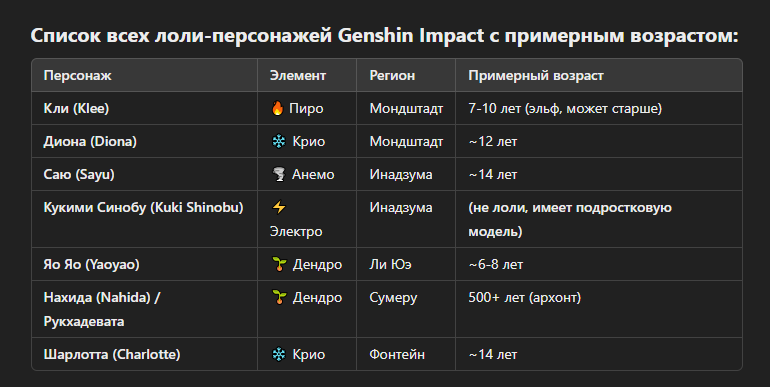Click the seedling icon in Яо Яо row

point(279,264)
